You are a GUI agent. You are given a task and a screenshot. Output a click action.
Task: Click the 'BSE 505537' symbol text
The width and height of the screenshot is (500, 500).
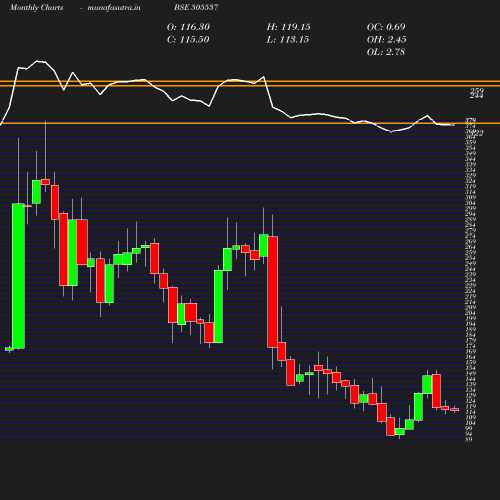coord(196,7)
